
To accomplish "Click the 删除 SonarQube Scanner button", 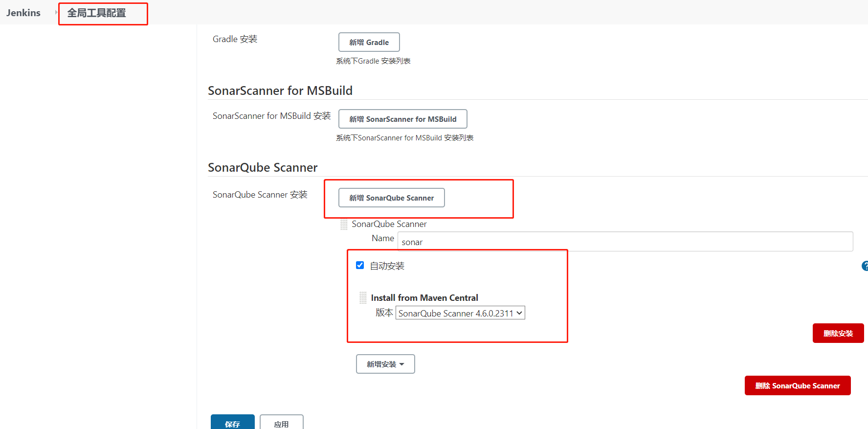I will (798, 385).
